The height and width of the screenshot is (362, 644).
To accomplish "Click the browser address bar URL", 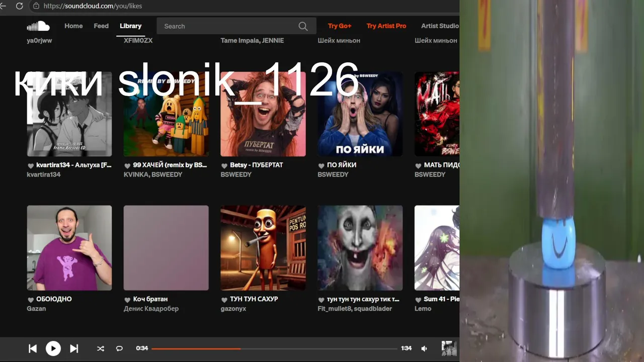I will tap(93, 6).
